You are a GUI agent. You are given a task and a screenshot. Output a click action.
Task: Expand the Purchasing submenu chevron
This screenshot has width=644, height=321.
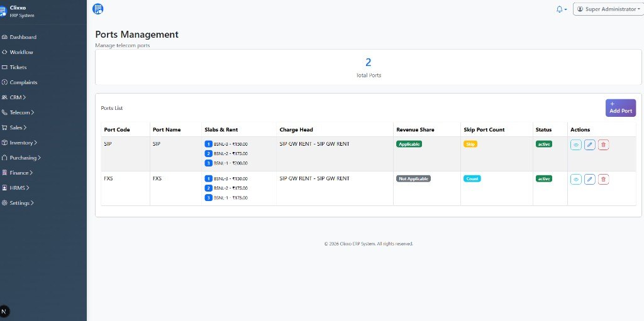[x=39, y=158]
